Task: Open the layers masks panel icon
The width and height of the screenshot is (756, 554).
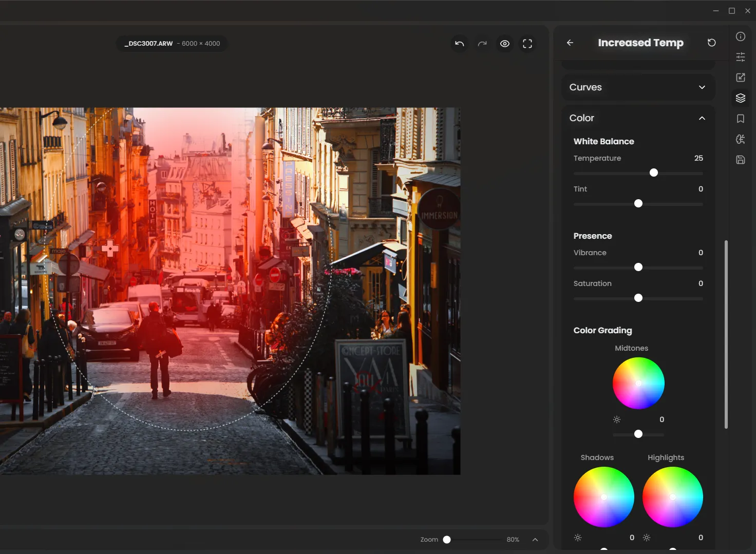Action: [740, 98]
